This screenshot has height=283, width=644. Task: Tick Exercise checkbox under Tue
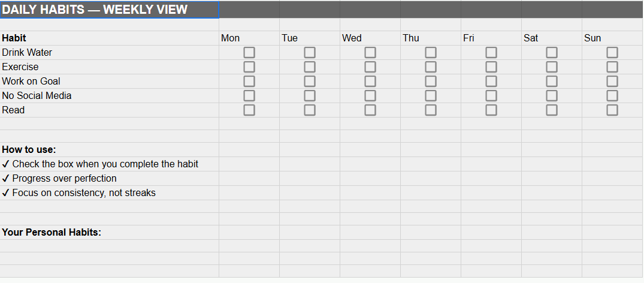coord(310,67)
